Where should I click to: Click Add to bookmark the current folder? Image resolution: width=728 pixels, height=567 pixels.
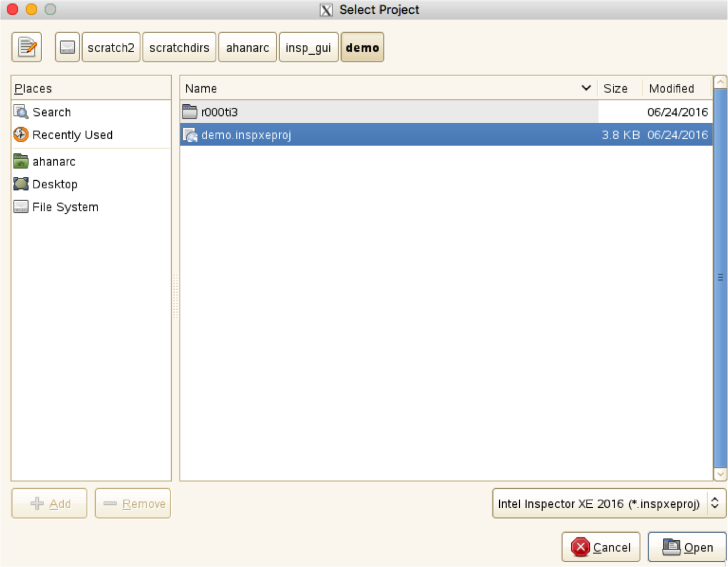[x=49, y=503]
